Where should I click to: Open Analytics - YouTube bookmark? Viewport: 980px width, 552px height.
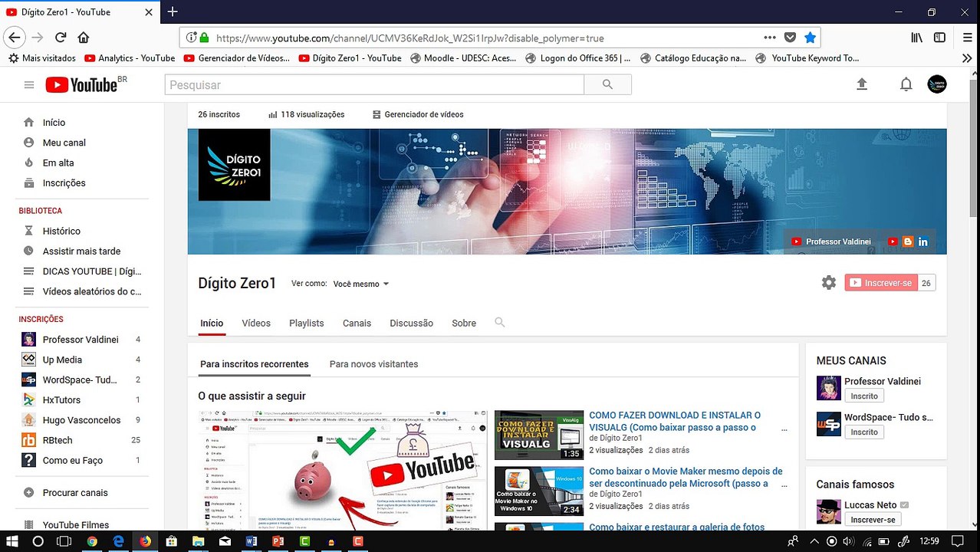(x=130, y=58)
